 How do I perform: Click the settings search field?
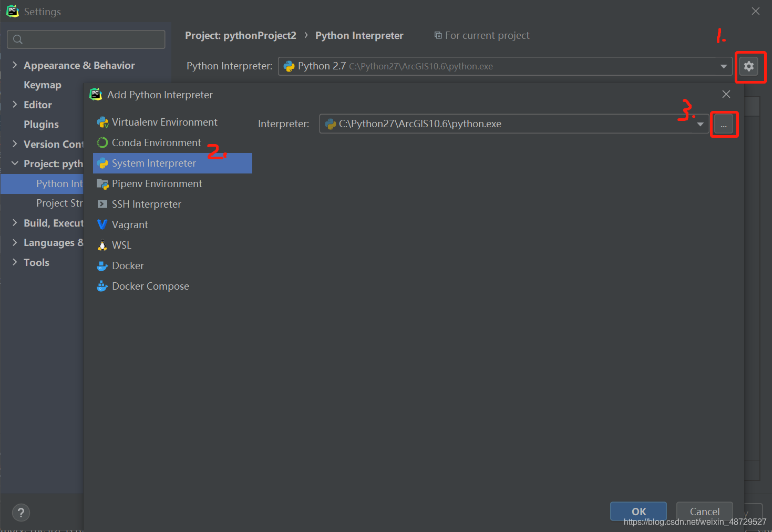pyautogui.click(x=86, y=39)
